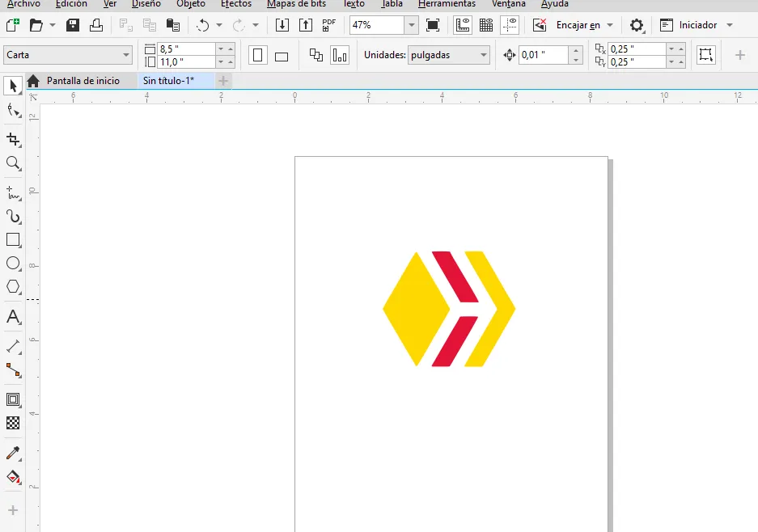
Task: Toggle grid display
Action: coord(486,25)
